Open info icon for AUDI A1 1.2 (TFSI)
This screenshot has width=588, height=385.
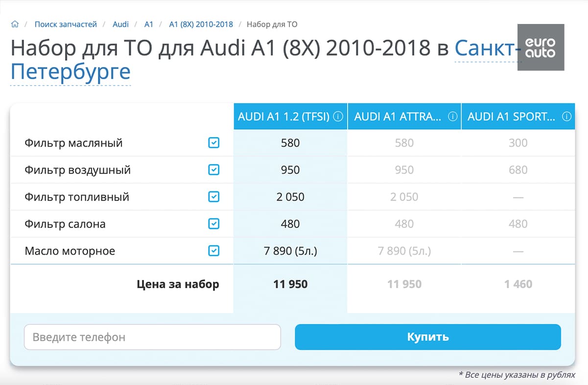coord(338,117)
